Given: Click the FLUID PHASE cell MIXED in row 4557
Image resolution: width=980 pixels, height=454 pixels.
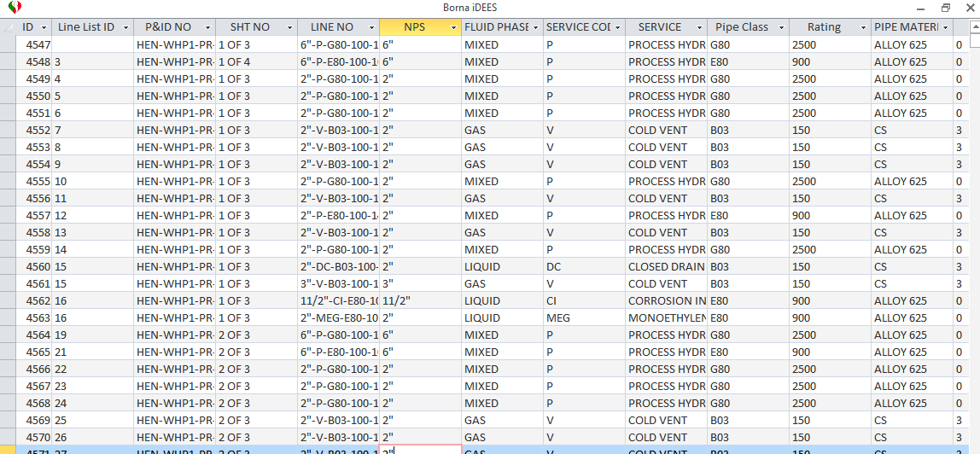Looking at the screenshot, I should point(502,215).
